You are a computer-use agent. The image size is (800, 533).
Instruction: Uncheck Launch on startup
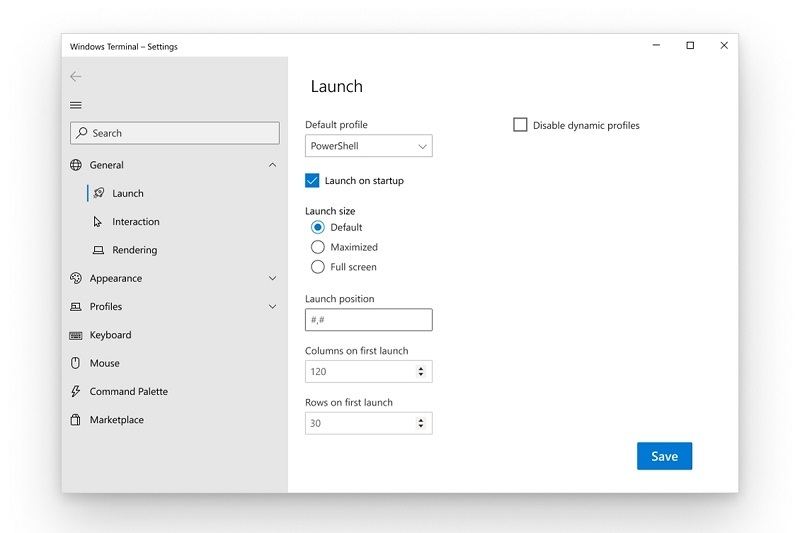[x=312, y=181]
